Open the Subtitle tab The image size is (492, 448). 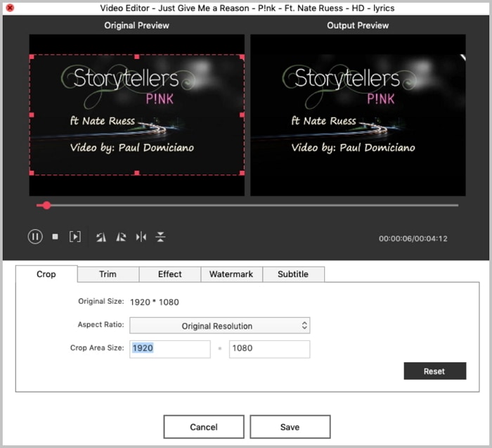coord(293,274)
